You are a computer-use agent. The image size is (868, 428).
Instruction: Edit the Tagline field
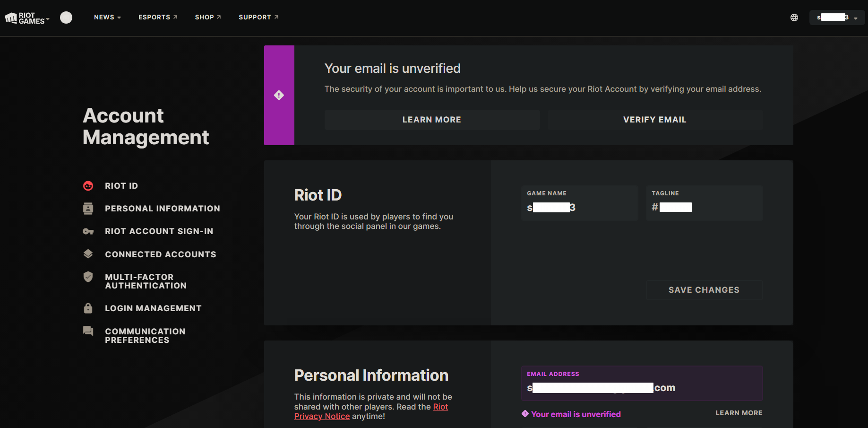[x=704, y=203]
